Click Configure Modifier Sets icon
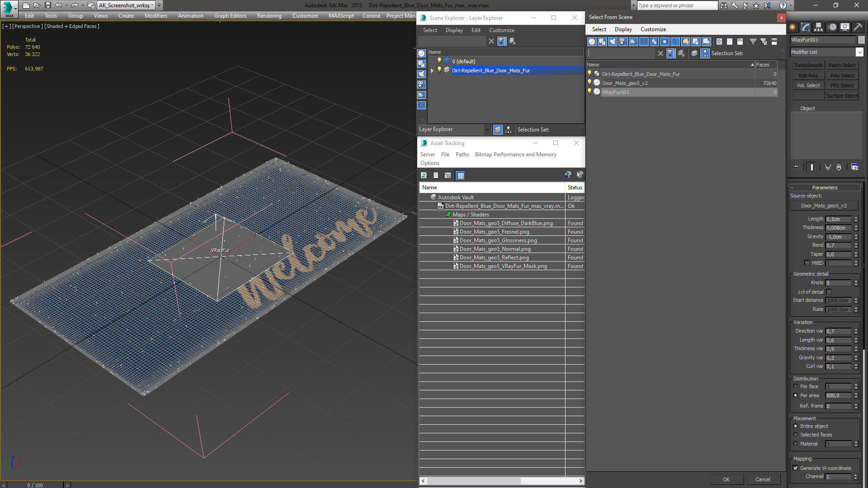Image resolution: width=868 pixels, height=488 pixels. [x=855, y=167]
